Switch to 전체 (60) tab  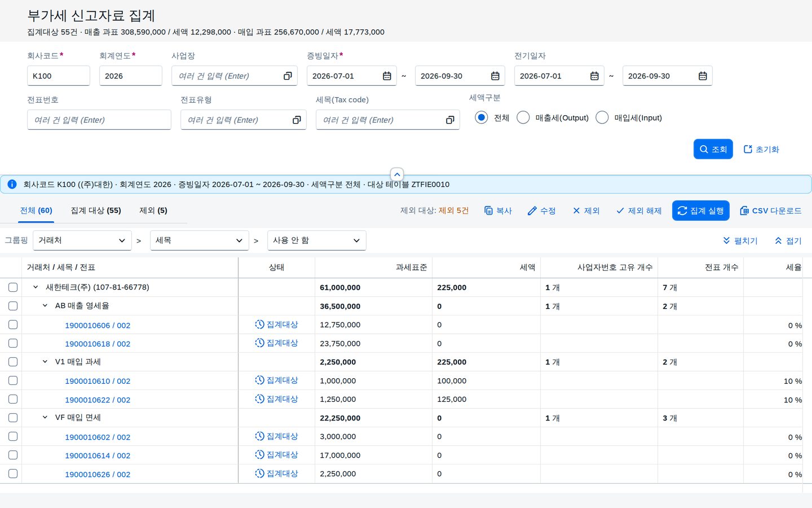click(36, 211)
